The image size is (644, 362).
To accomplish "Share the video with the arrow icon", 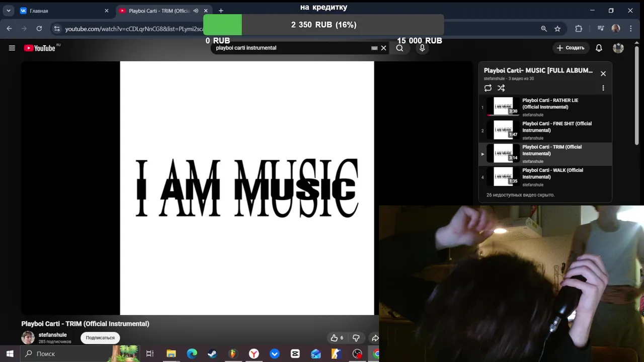I will click(x=375, y=338).
